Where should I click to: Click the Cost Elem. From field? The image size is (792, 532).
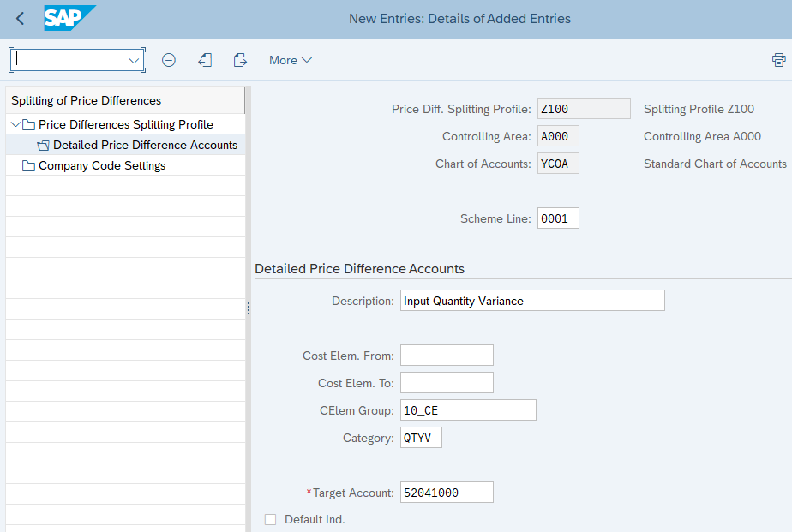[x=447, y=356]
